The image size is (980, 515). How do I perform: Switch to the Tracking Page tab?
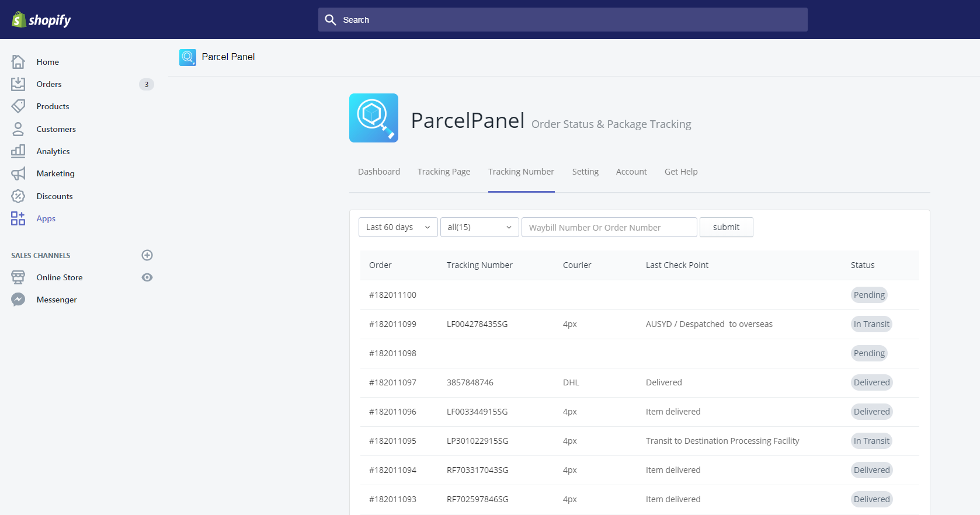point(444,172)
